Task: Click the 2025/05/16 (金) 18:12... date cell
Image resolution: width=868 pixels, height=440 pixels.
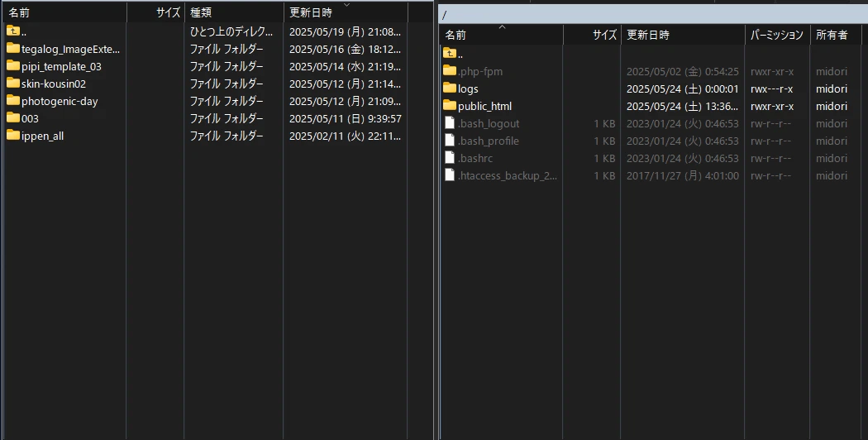Action: pos(345,50)
